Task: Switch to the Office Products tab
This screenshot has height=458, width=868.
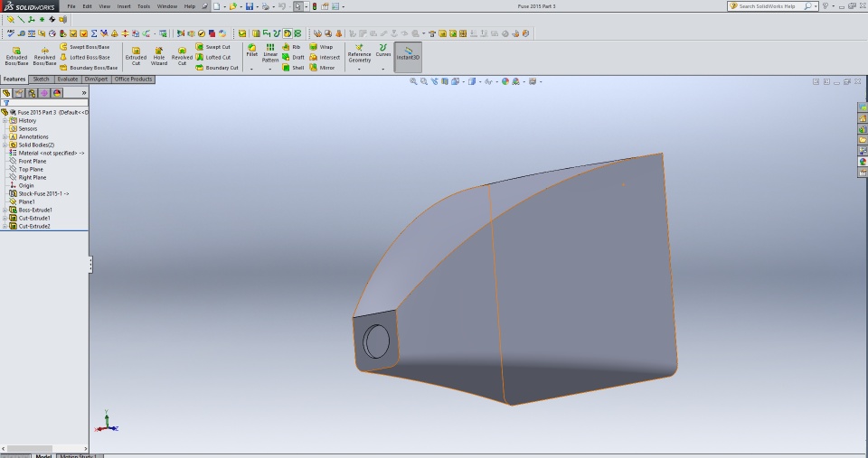Action: click(134, 79)
